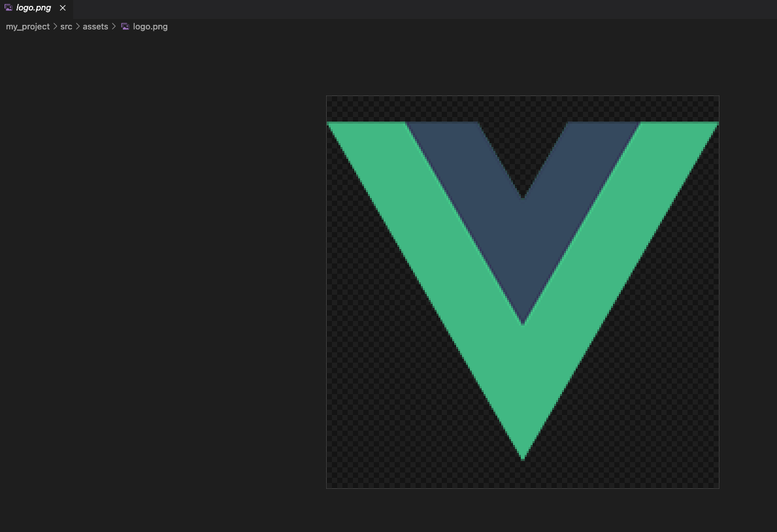The image size is (777, 532).
Task: Click the image icon in logo.png tab
Action: 8,7
